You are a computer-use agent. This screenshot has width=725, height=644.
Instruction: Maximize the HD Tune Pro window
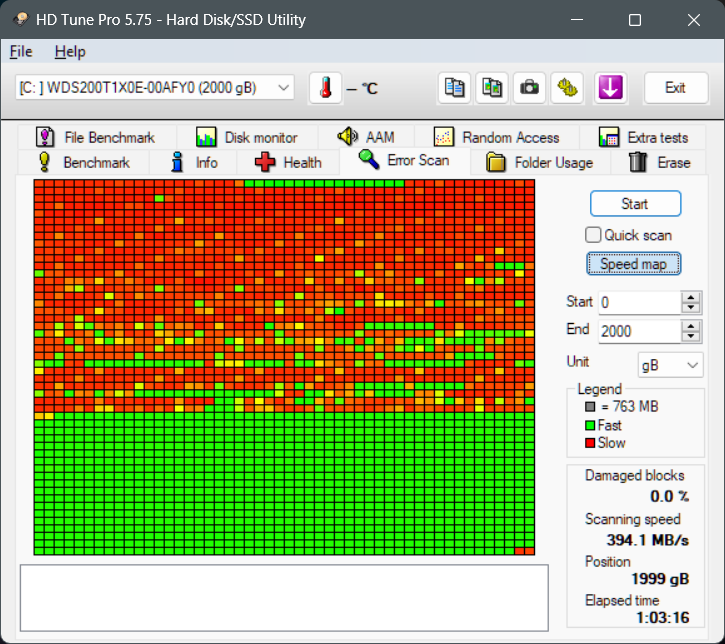pos(634,19)
